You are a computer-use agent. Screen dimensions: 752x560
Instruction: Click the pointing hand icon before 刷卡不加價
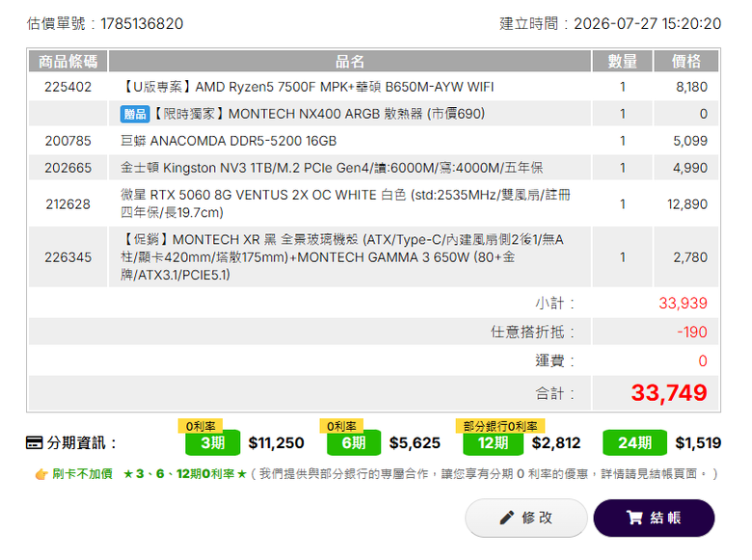click(x=41, y=474)
